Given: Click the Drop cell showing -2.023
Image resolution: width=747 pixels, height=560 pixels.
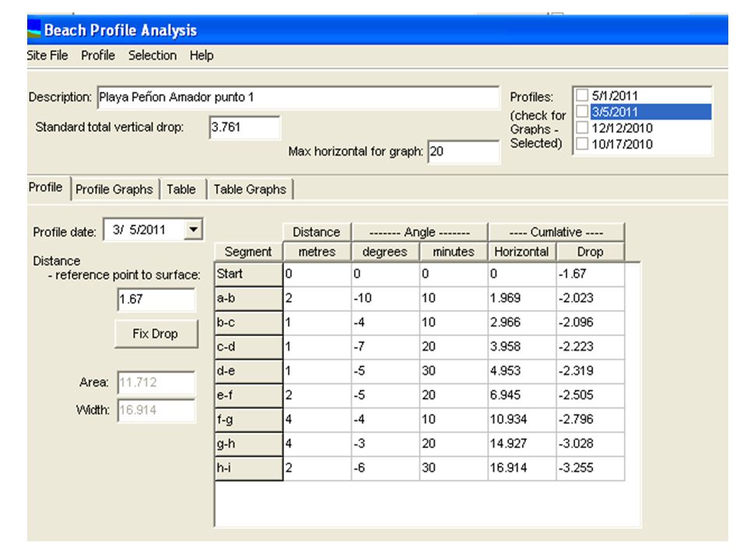Looking at the screenshot, I should (591, 298).
